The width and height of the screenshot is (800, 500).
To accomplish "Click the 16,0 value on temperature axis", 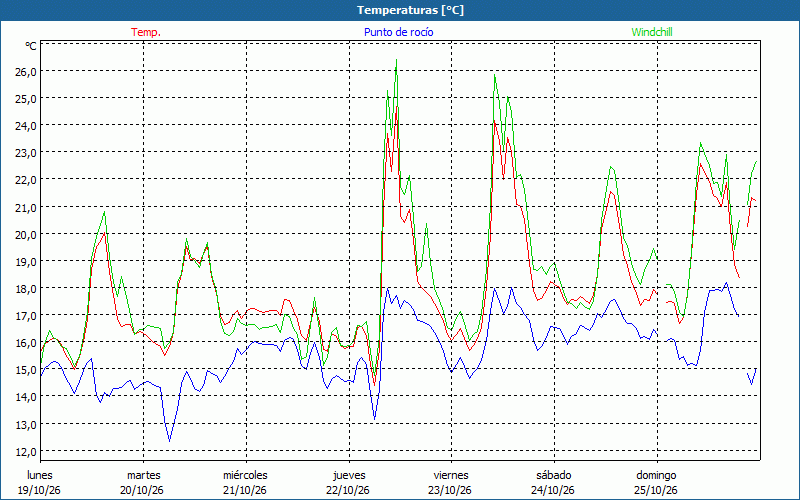I will (25, 343).
